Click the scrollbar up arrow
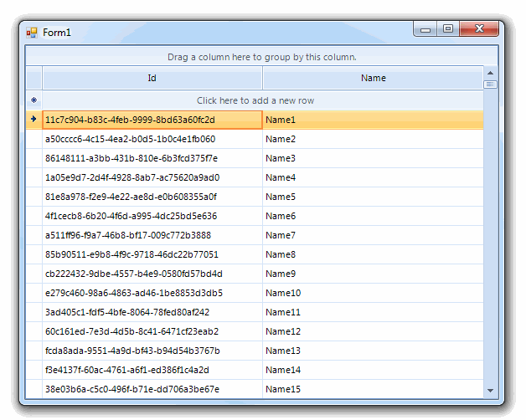Screen dimensions: 526x420 click(490, 73)
